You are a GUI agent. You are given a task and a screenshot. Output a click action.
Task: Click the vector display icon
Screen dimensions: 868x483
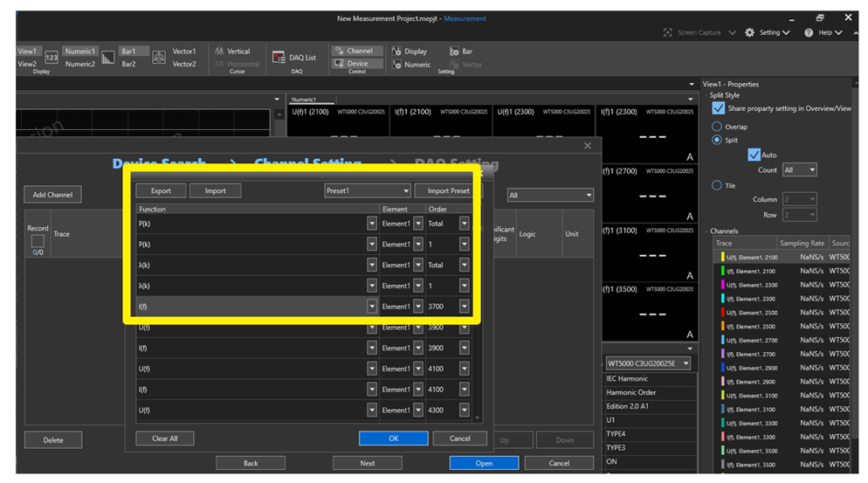(x=159, y=57)
